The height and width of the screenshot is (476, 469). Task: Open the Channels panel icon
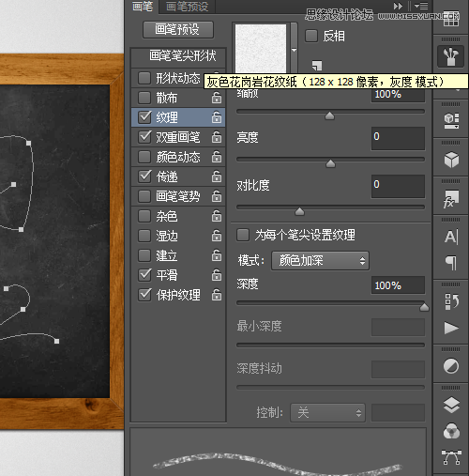(451, 431)
